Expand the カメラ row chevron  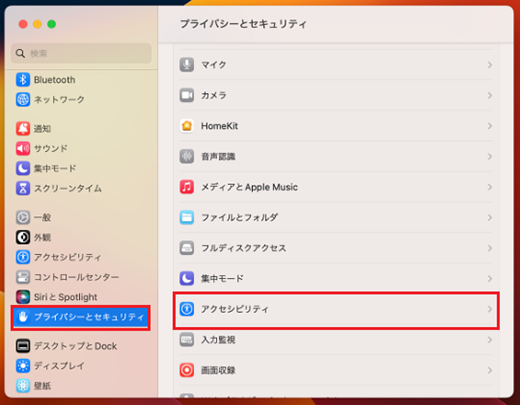[x=489, y=95]
